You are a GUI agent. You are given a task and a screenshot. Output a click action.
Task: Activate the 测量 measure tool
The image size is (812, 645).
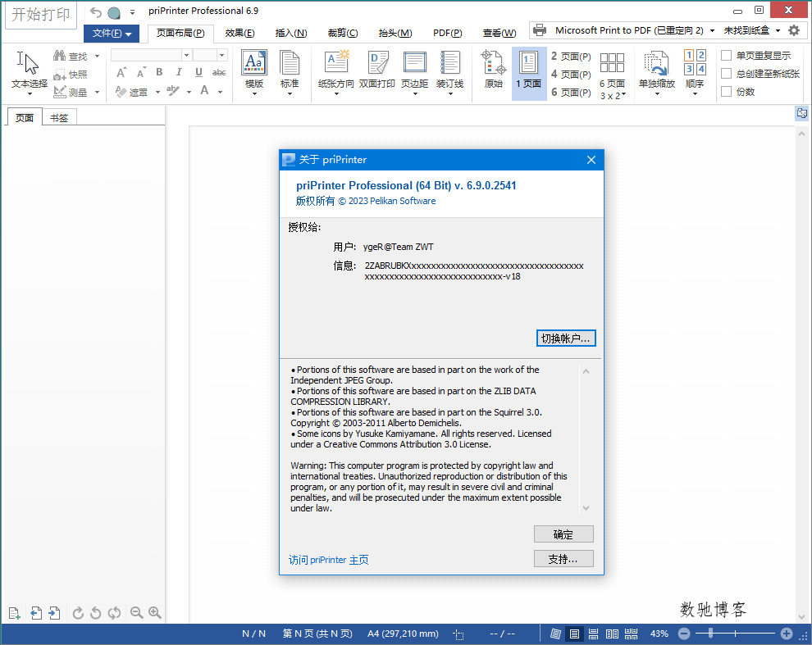click(71, 92)
